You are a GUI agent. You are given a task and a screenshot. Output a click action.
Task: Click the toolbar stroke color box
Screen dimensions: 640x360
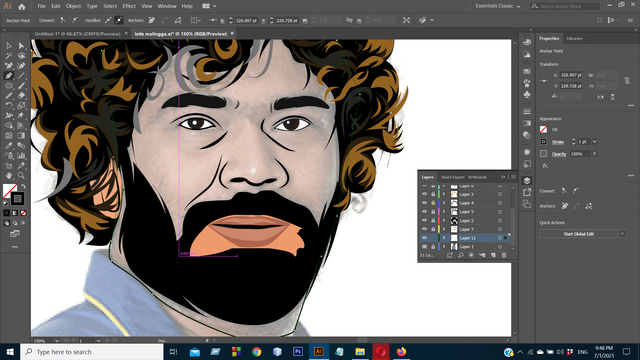point(17,199)
